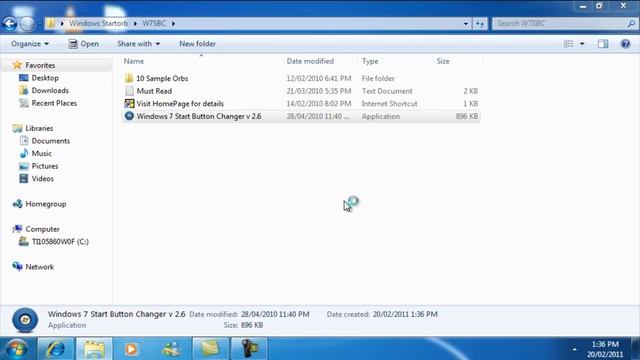Select "Visit HomePage for details" file name
This screenshot has width=640, height=360.
tap(180, 104)
